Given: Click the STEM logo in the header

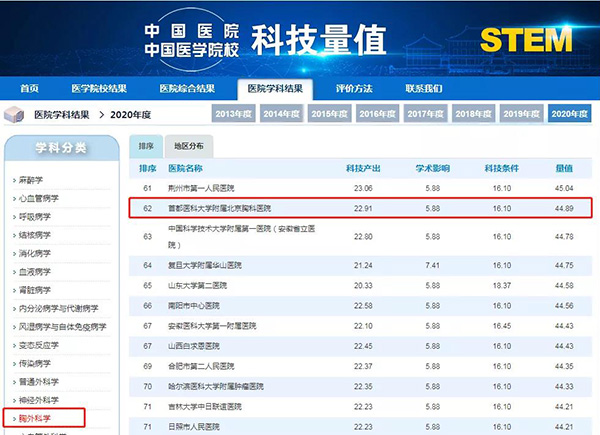Looking at the screenshot, I should click(527, 39).
